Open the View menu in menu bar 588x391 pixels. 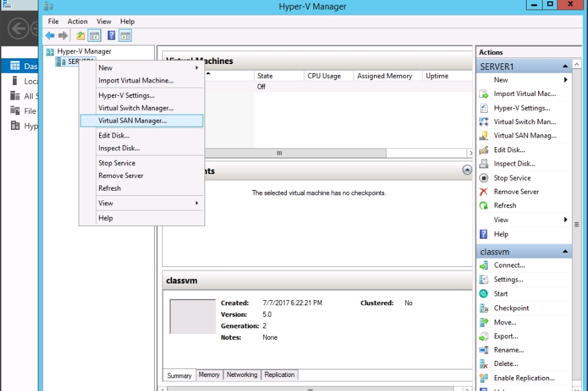[104, 21]
